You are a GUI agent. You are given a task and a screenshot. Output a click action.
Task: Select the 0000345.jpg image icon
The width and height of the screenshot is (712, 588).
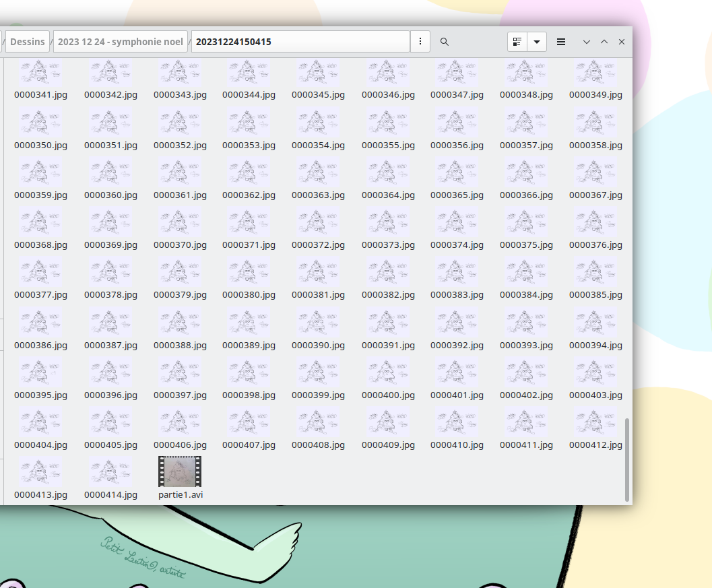(x=318, y=72)
